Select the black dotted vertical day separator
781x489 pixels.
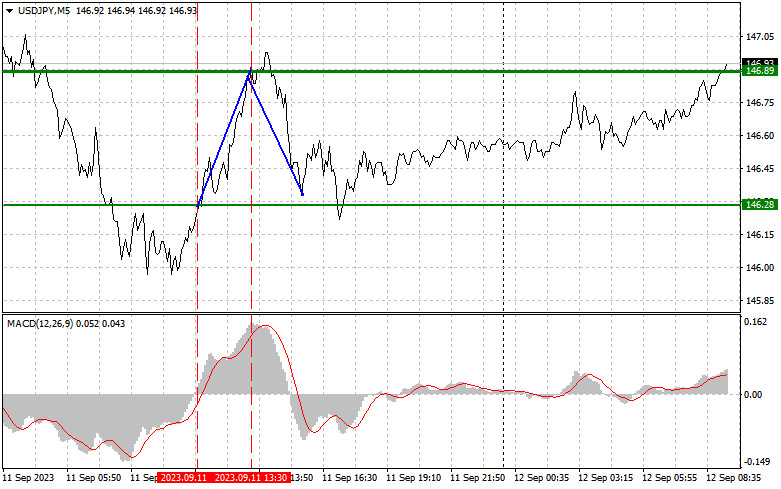pyautogui.click(x=502, y=250)
